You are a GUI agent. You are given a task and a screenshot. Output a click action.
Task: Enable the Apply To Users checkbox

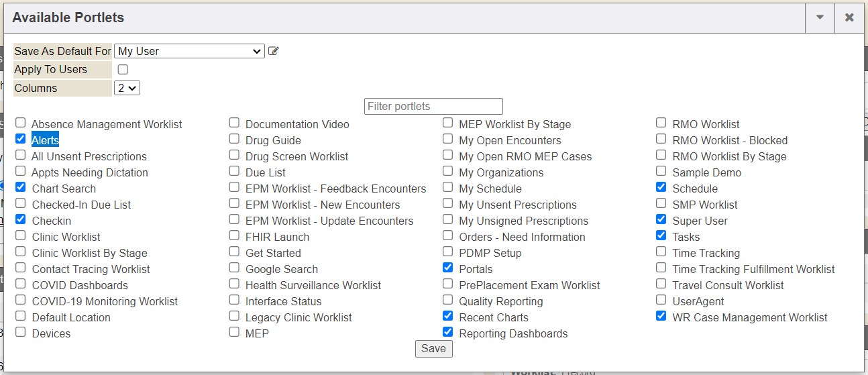coord(123,69)
